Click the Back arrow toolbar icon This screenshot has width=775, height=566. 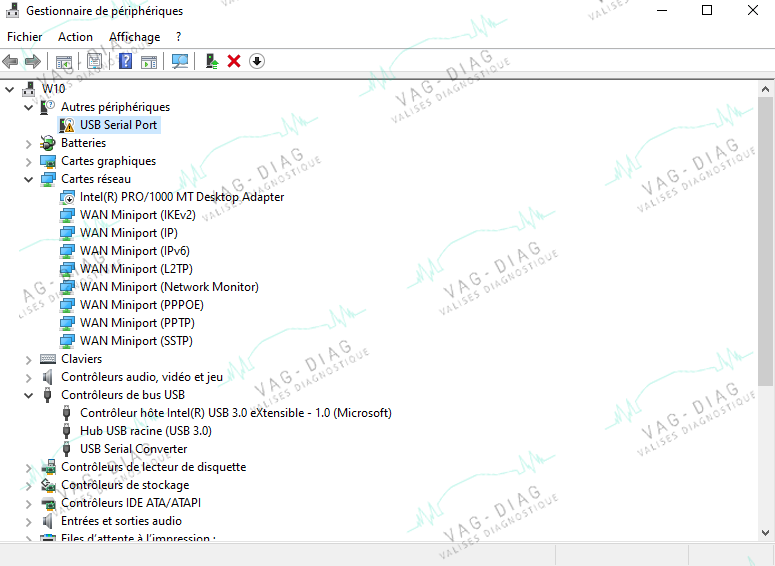coord(10,61)
